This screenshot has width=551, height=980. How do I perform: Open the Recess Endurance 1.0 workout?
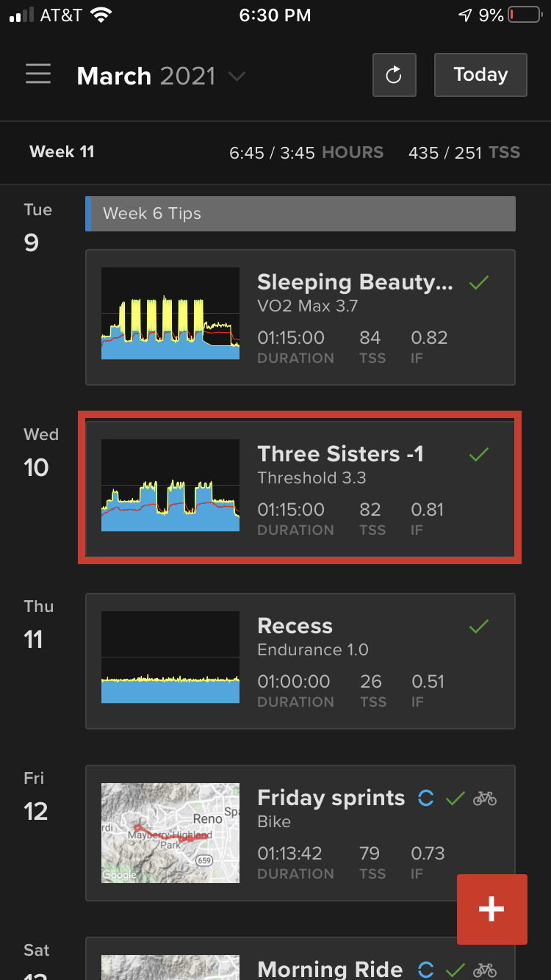[x=300, y=661]
